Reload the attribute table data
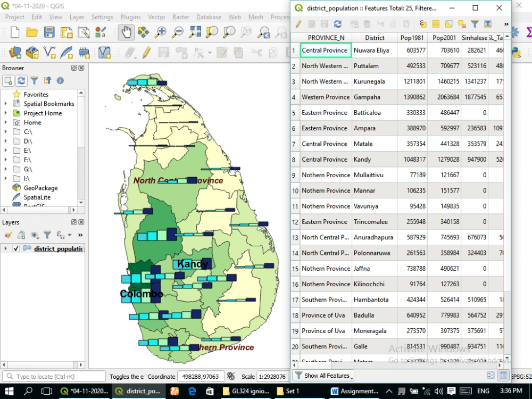 coord(337,23)
